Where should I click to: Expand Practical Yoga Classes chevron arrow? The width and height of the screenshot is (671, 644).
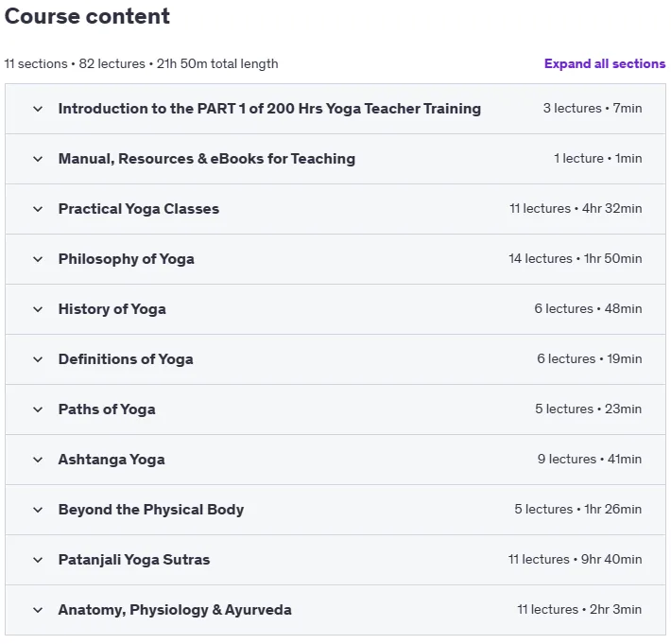click(x=38, y=209)
